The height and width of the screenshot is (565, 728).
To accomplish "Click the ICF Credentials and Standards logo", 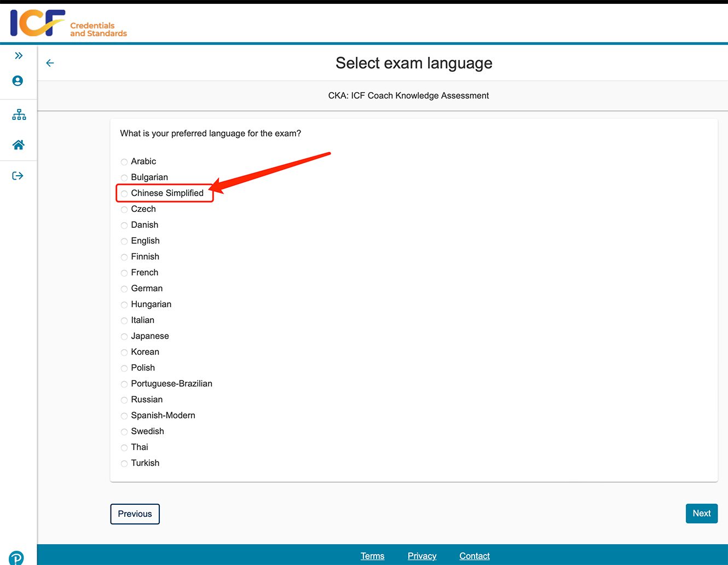I will point(68,24).
